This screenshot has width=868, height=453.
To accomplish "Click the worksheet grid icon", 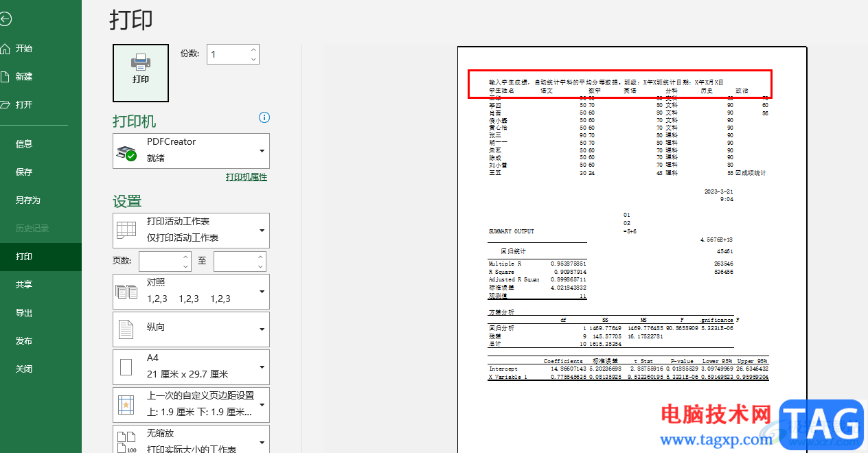I will (x=126, y=230).
